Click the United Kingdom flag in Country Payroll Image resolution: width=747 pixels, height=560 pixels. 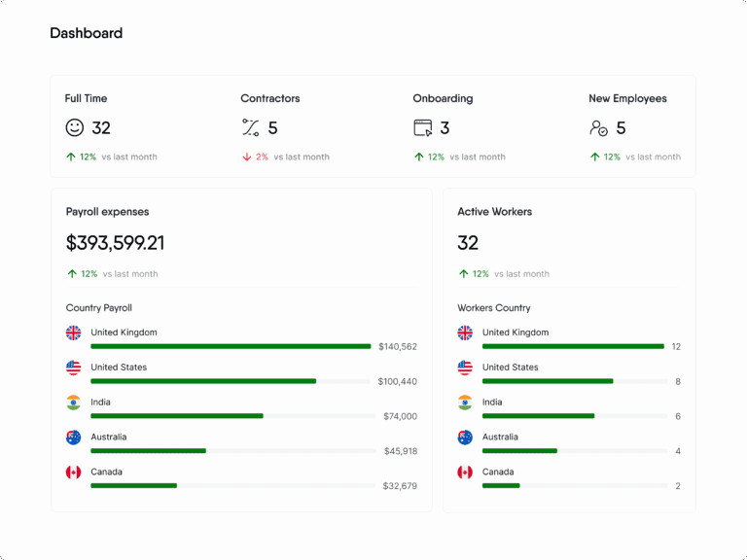tap(73, 332)
